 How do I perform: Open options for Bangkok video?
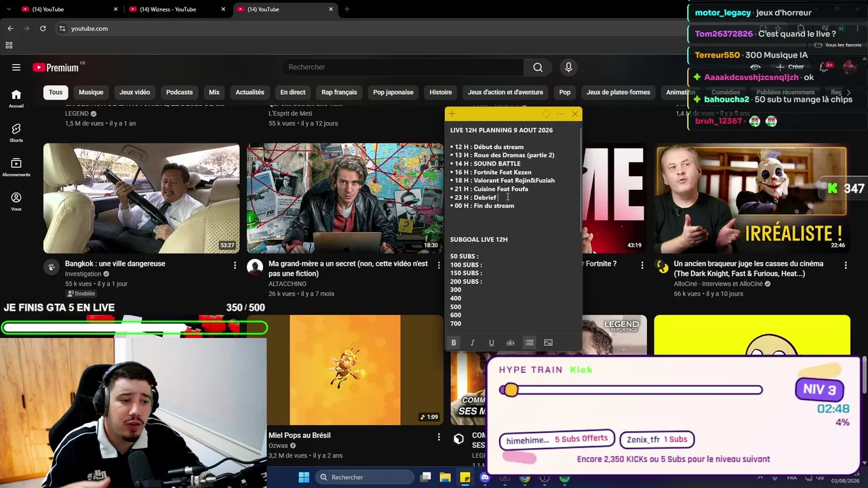[x=235, y=265]
